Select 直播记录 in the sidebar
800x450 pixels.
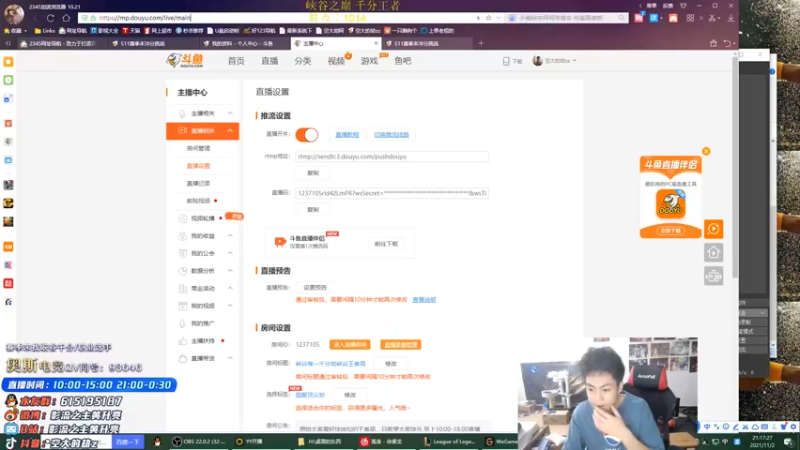(198, 183)
